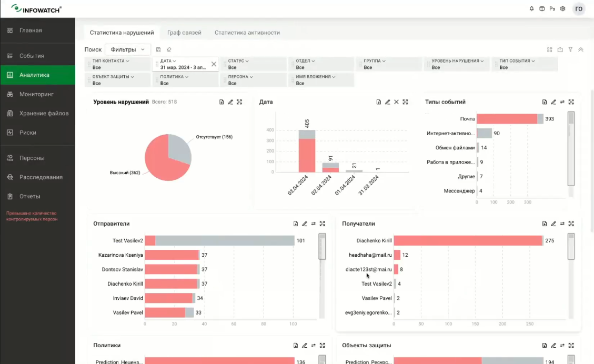
Task: Expand the Персона filter
Action: coord(254,80)
